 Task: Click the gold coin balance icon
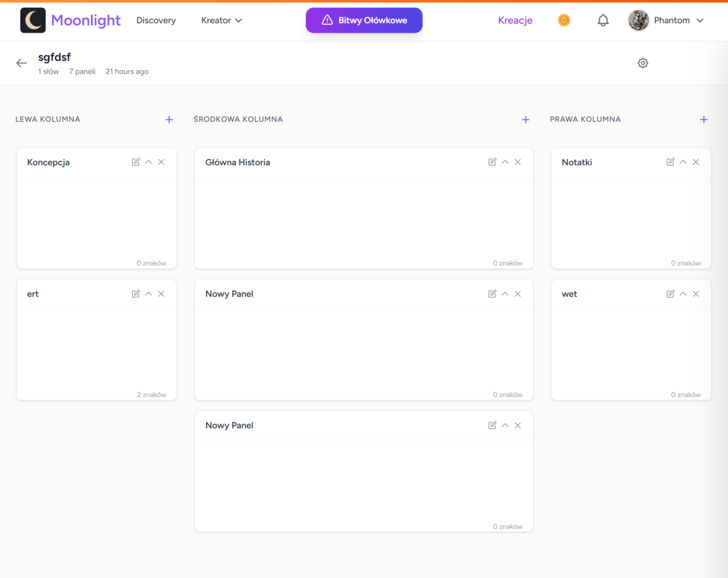click(564, 20)
